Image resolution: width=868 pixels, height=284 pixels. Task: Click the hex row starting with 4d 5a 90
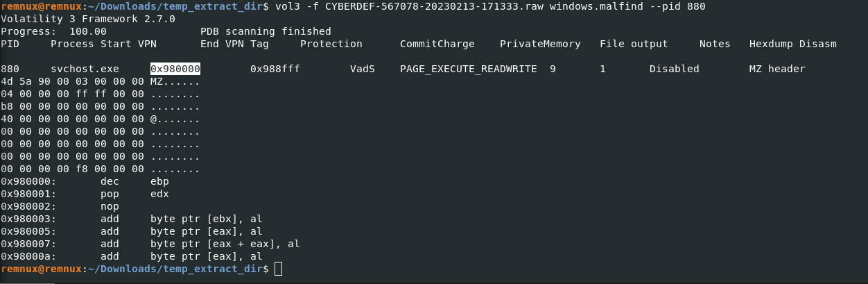[101, 81]
